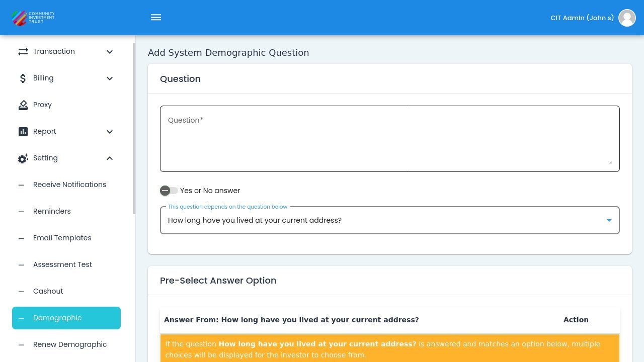Click the CIT Admin (John s) username
The height and width of the screenshot is (362, 644).
(x=582, y=18)
